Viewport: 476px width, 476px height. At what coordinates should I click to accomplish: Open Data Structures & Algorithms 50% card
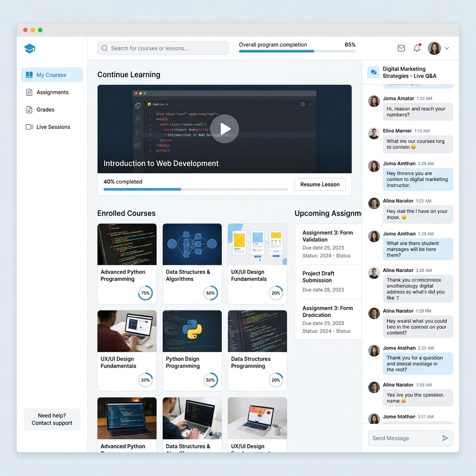(192, 264)
